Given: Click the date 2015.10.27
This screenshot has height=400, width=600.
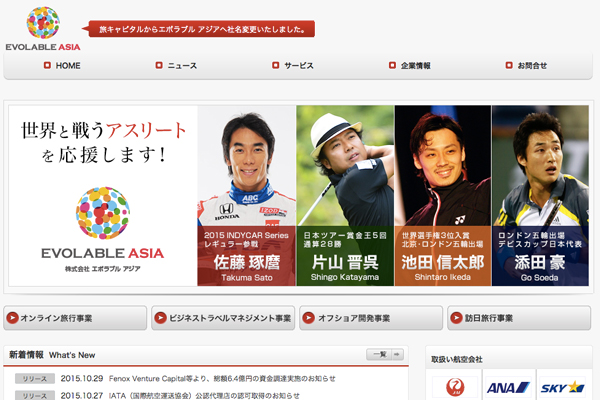Looking at the screenshot, I should [x=82, y=395].
